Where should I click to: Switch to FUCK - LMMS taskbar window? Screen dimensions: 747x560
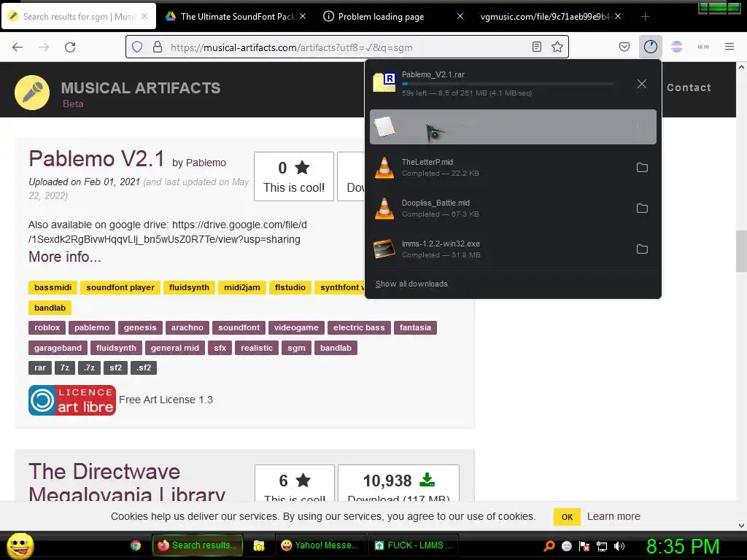click(414, 545)
